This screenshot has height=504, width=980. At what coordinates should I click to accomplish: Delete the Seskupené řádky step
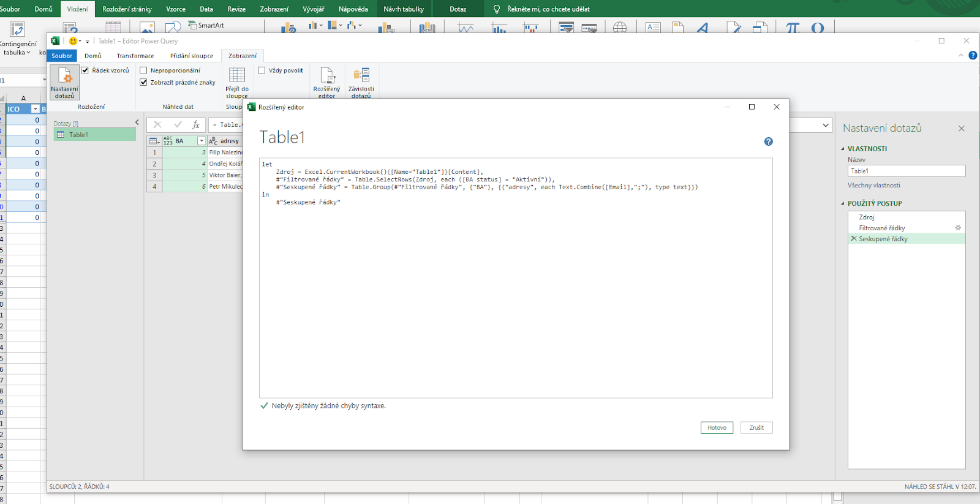[x=854, y=239]
